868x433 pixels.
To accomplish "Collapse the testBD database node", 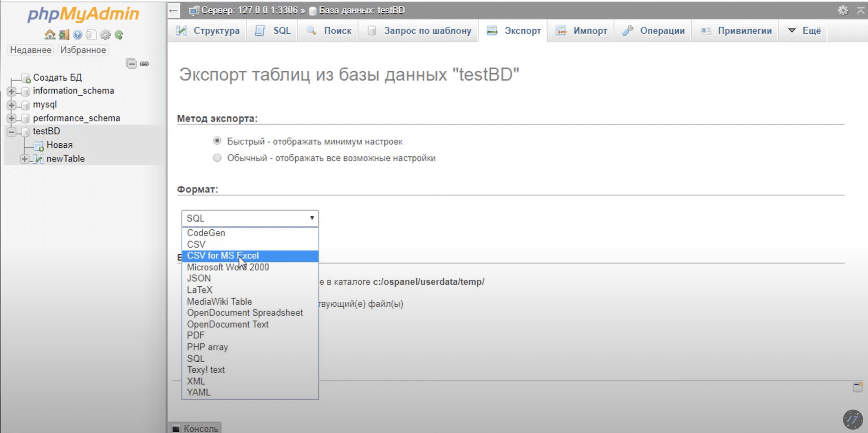I will pos(12,131).
